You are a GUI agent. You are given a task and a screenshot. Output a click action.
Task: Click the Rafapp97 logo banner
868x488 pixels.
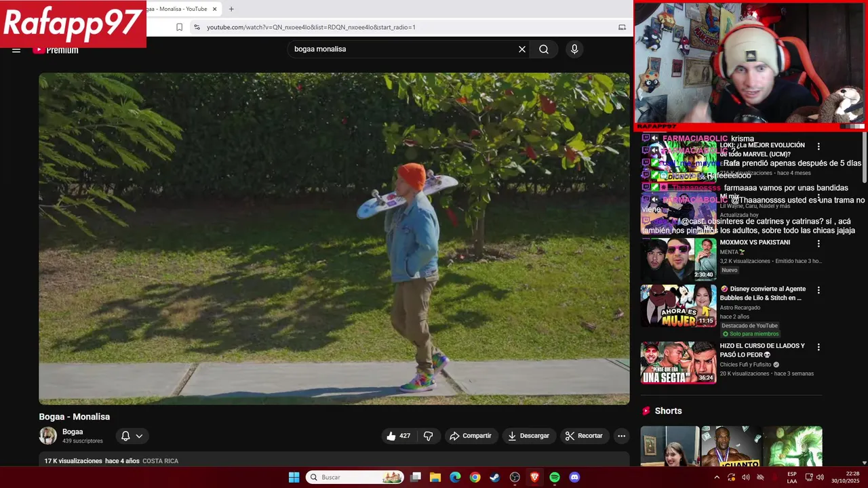[73, 24]
